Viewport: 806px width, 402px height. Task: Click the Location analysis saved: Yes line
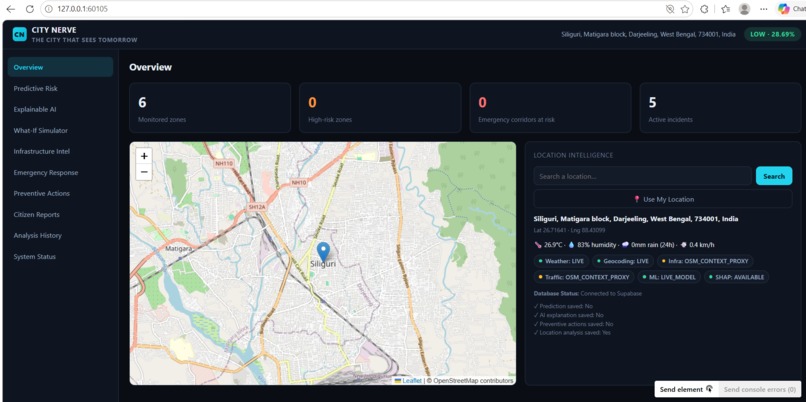572,333
